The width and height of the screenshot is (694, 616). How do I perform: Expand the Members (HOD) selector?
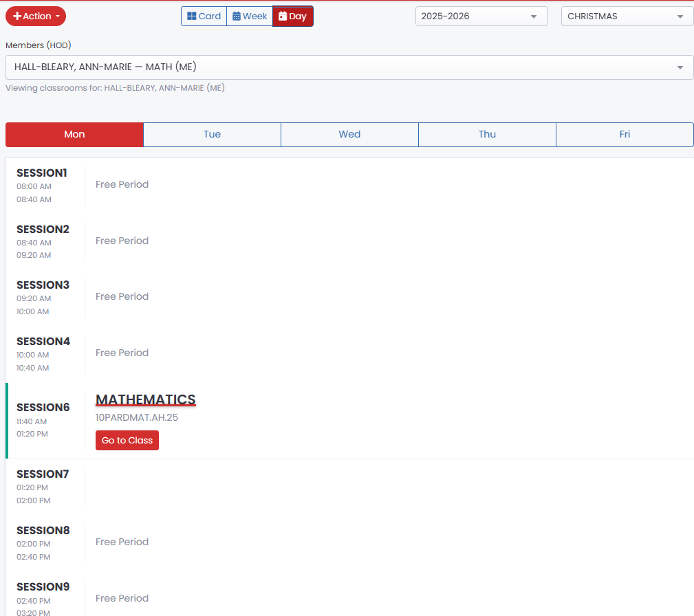click(x=349, y=67)
